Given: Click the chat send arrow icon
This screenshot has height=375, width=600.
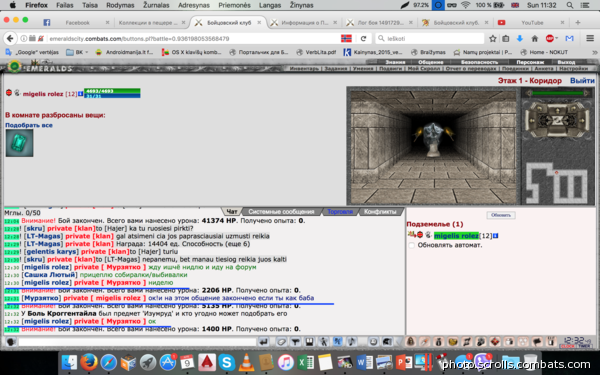Looking at the screenshot, I should pyautogui.click(x=263, y=342).
